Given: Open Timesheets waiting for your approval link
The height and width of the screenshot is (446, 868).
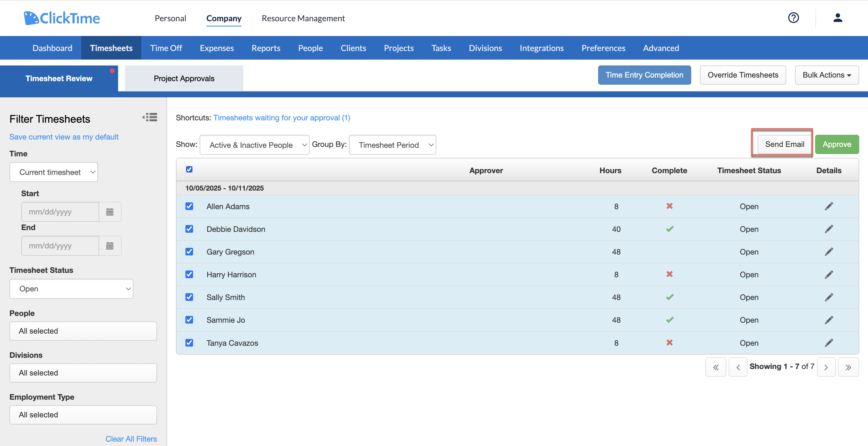Looking at the screenshot, I should coord(281,117).
